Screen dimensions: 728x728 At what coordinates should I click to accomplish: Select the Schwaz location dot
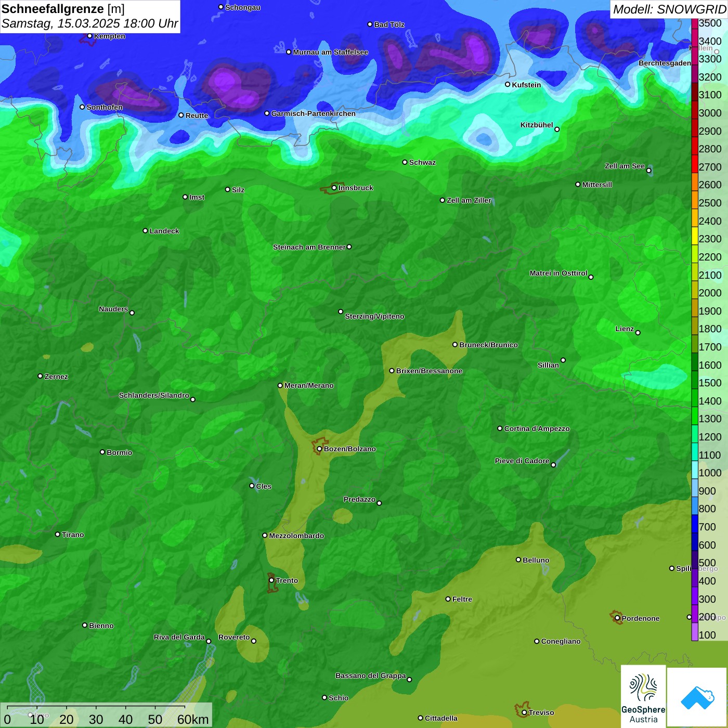(x=405, y=162)
